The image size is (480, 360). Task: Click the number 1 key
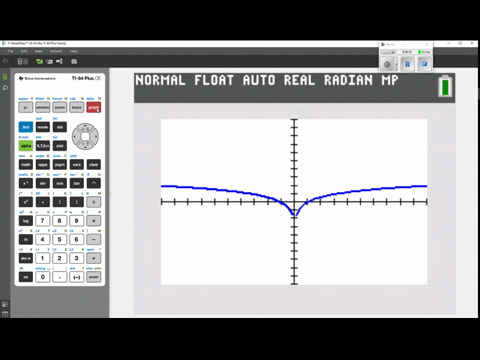(43, 258)
